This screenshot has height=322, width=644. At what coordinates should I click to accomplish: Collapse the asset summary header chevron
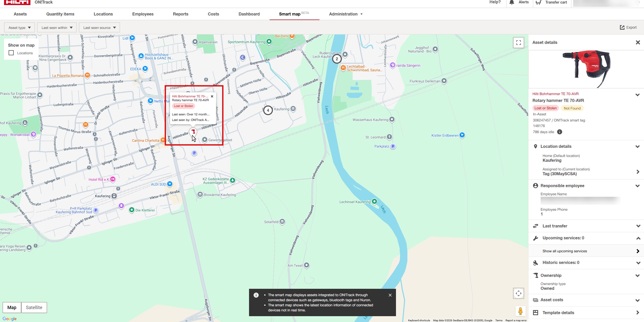click(637, 95)
